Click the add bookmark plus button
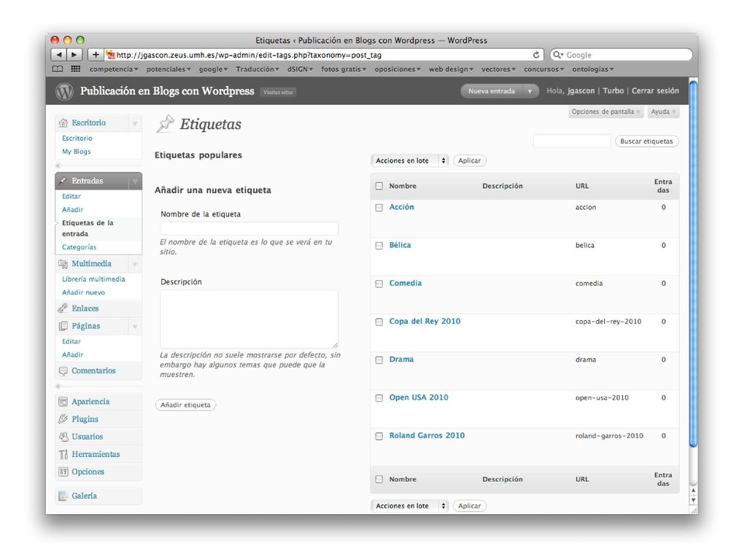 pos(96,55)
